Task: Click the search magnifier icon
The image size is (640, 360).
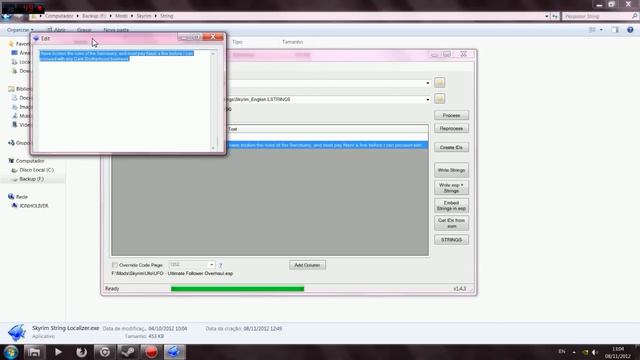Action: (x=635, y=16)
